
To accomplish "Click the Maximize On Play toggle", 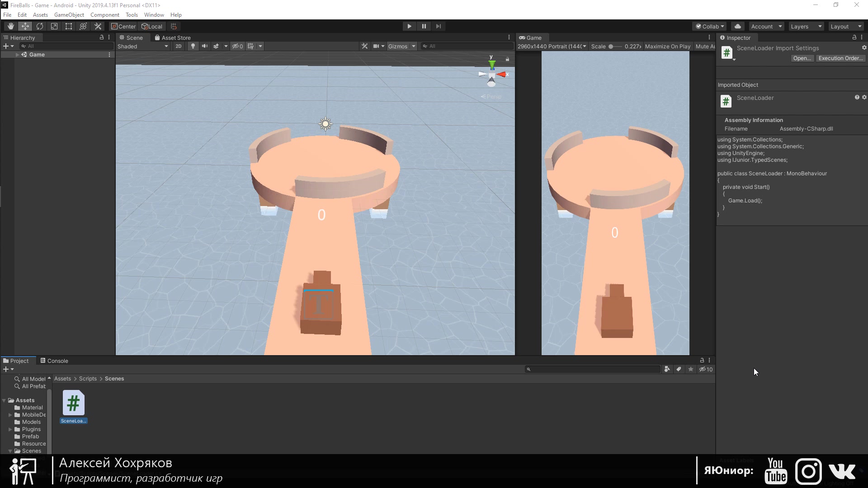I will point(666,46).
